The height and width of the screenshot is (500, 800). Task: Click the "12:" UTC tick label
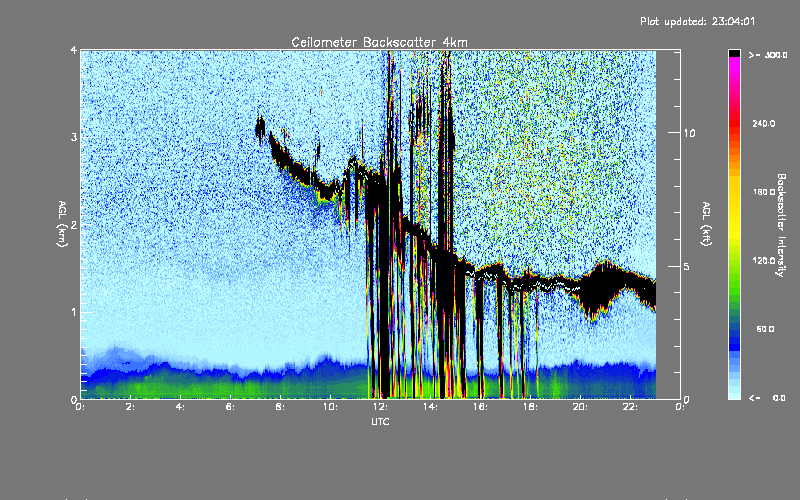click(380, 407)
